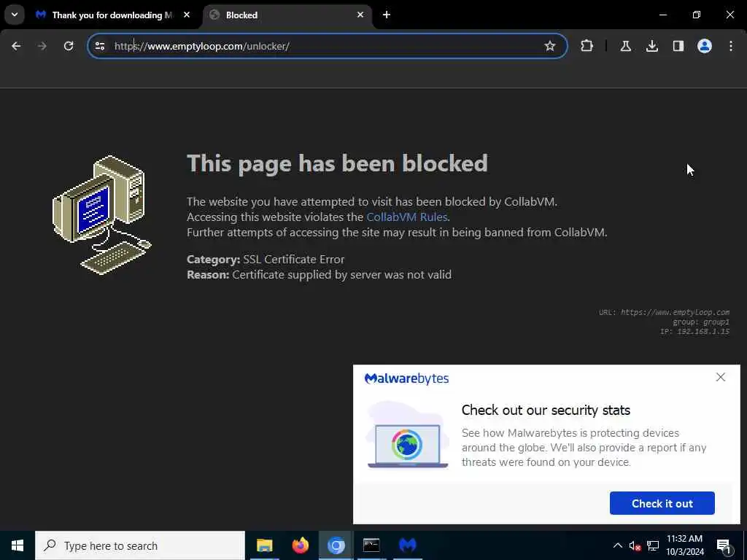This screenshot has height=560, width=747.
Task: Open File Explorer from taskbar
Action: [x=264, y=545]
